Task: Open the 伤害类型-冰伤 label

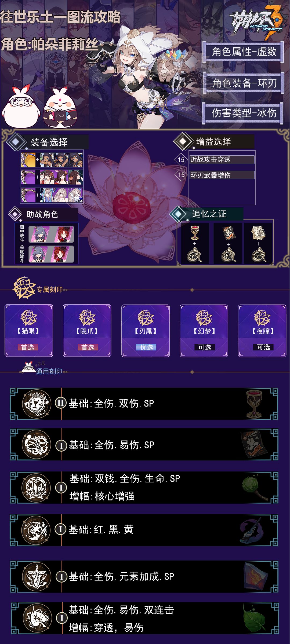Action: tap(244, 113)
